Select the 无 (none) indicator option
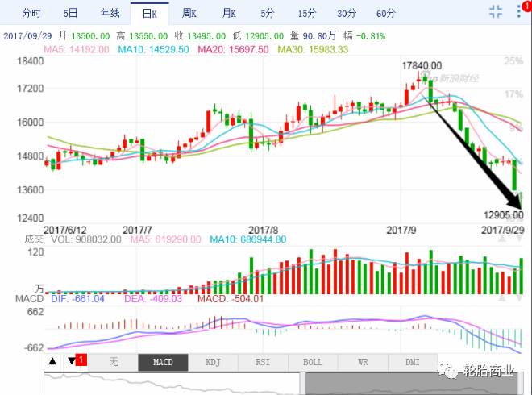The width and height of the screenshot is (532, 395). click(x=114, y=362)
